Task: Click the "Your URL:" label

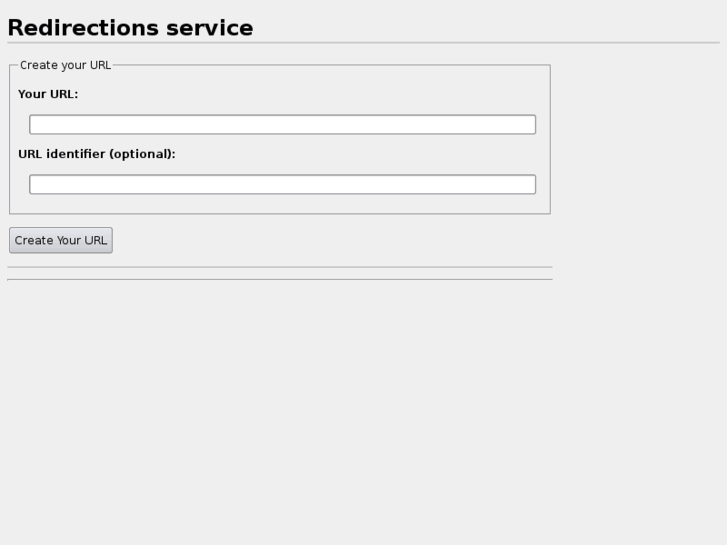Action: [48, 95]
